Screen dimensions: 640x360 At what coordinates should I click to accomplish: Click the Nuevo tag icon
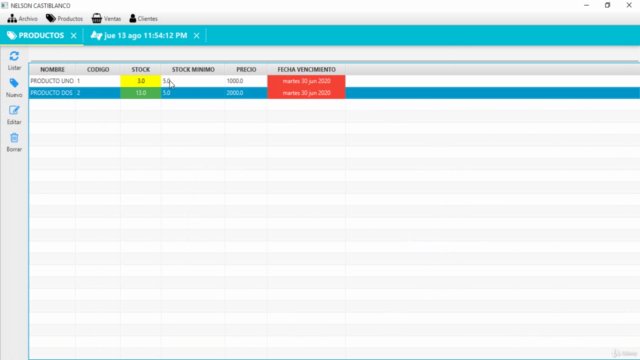click(14, 83)
